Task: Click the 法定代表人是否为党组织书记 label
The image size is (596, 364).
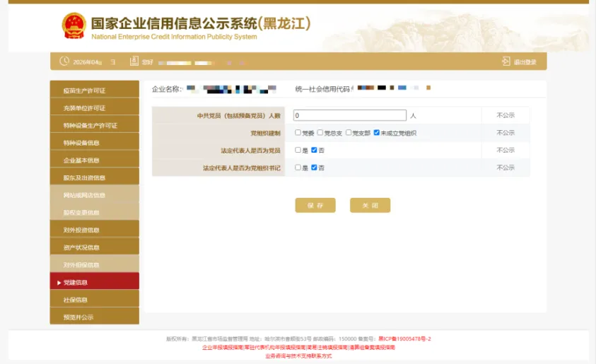Action: tap(242, 168)
